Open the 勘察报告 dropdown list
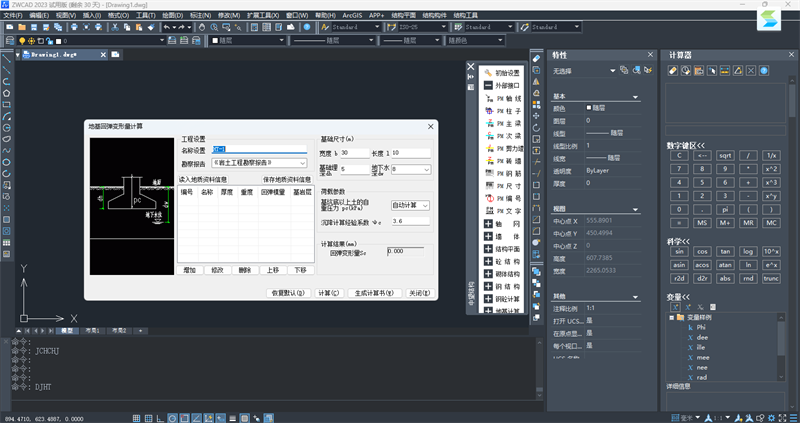Image resolution: width=800 pixels, height=423 pixels. [x=301, y=162]
